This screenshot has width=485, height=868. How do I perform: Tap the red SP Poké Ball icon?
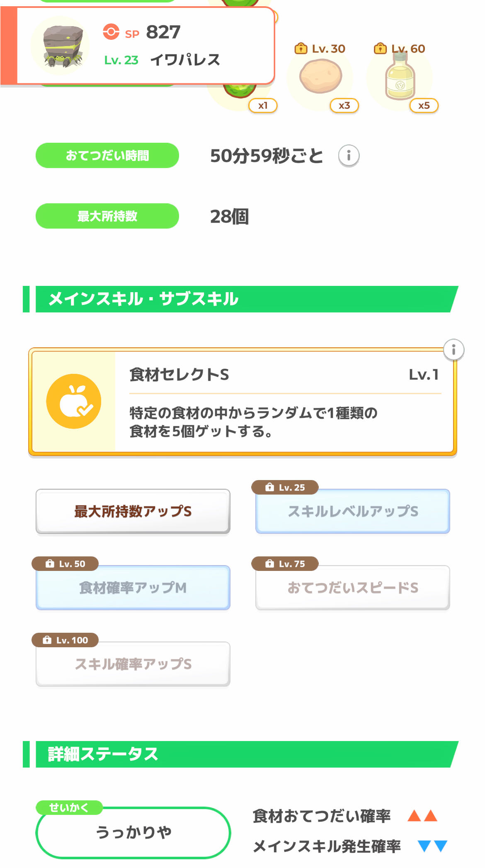111,32
